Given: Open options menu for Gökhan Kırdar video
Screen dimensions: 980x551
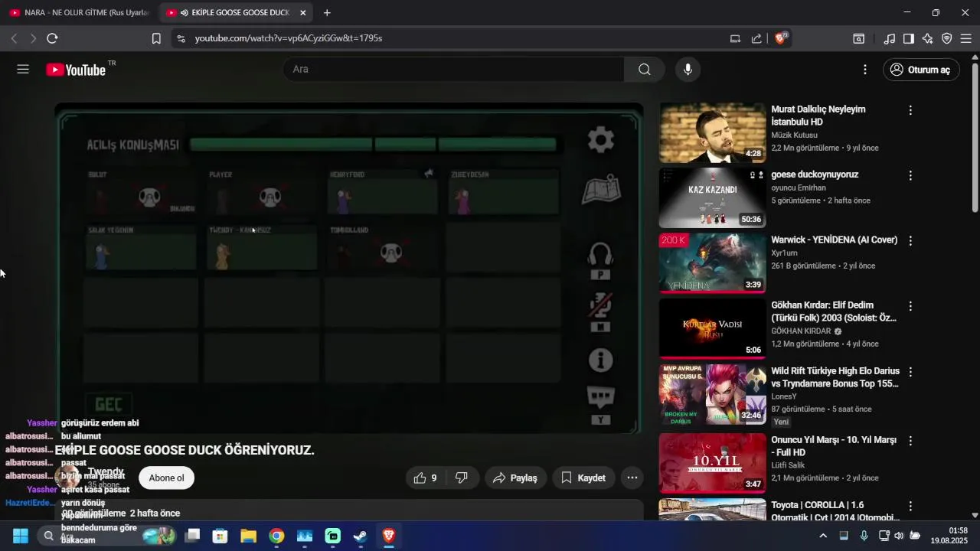Looking at the screenshot, I should click(910, 306).
